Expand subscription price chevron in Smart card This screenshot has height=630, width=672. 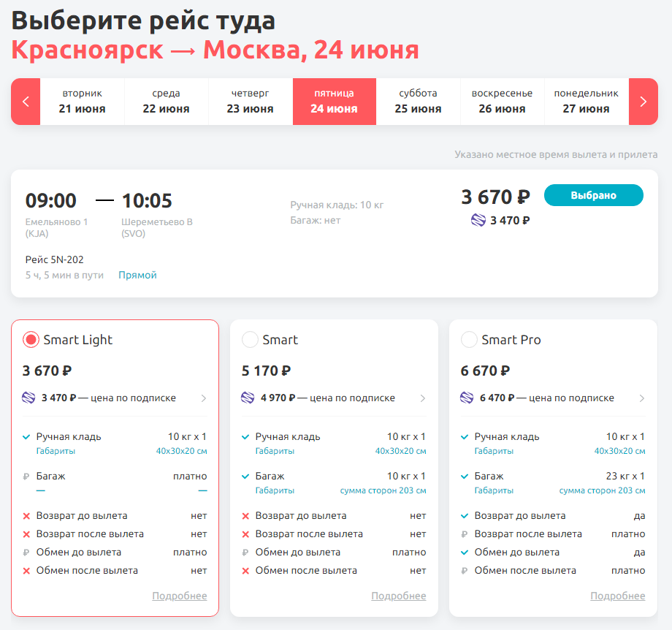(423, 398)
